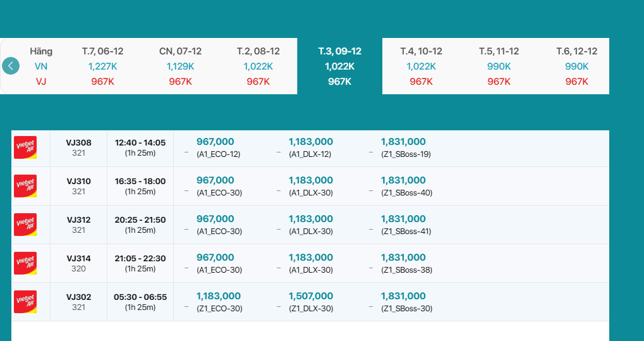Pick 1,831,000 SBoss fare for VJ312
644x341 pixels.
403,220
